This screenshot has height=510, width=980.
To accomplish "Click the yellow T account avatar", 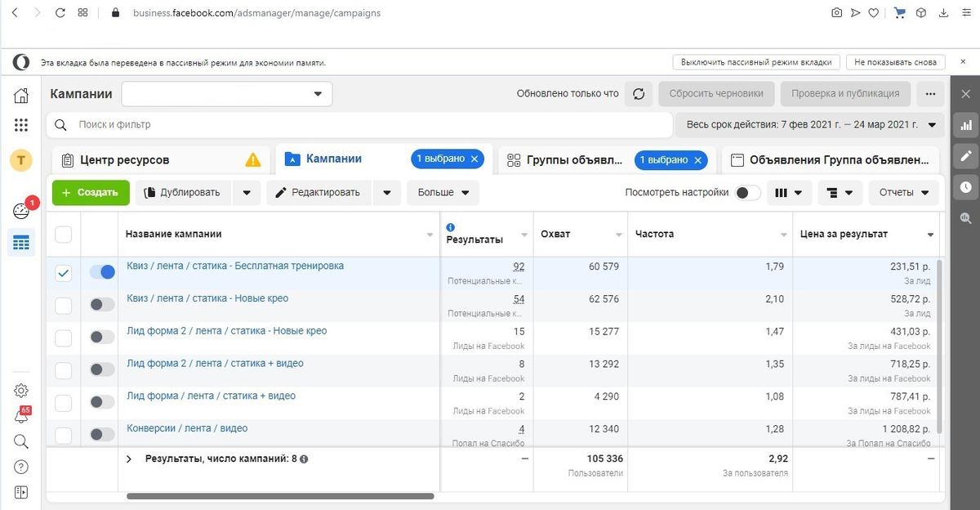I will [21, 160].
